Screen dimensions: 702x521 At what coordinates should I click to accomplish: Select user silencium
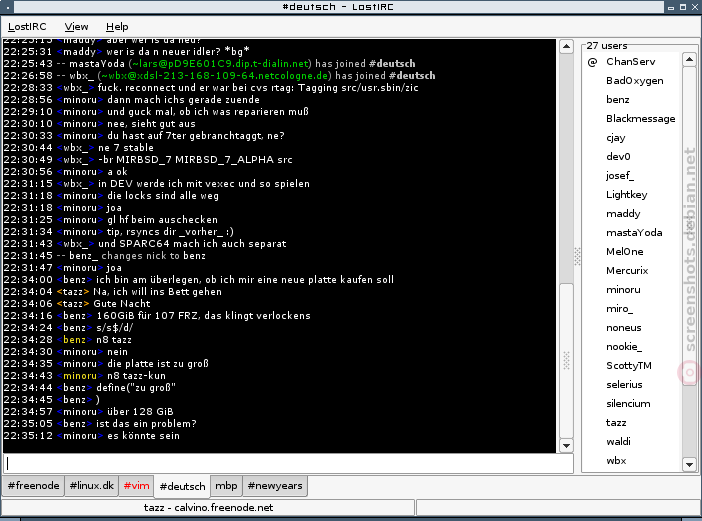click(628, 403)
